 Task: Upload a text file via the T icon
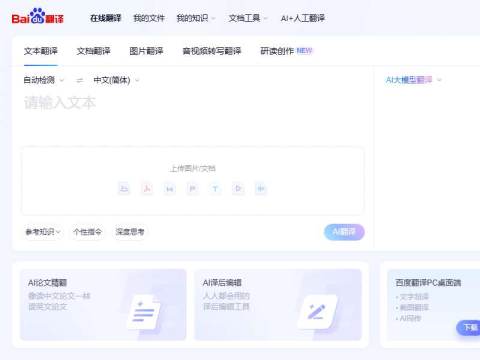pyautogui.click(x=215, y=189)
